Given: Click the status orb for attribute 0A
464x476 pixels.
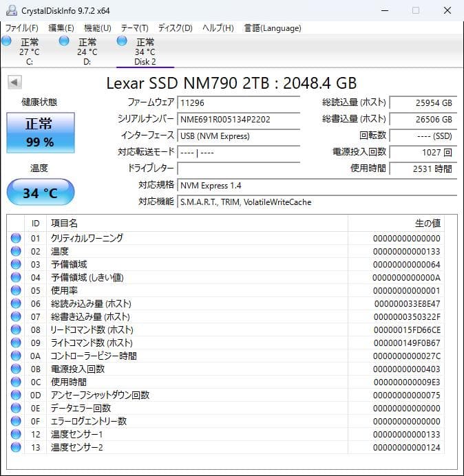Looking at the screenshot, I should [x=16, y=356].
